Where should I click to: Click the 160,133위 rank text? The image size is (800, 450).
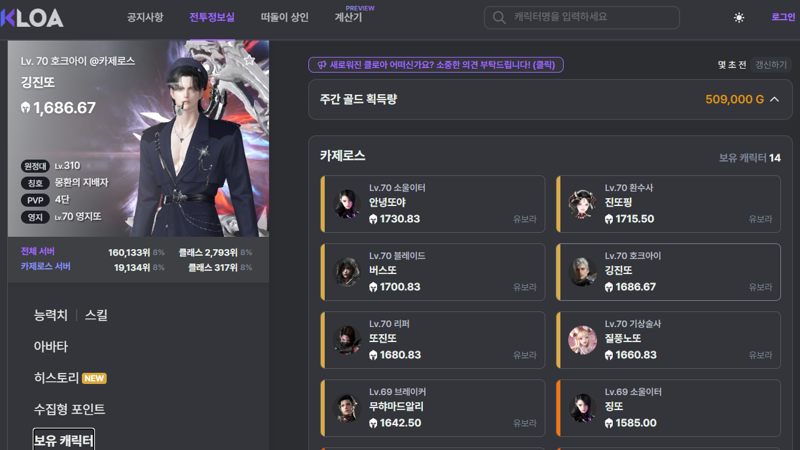click(129, 252)
